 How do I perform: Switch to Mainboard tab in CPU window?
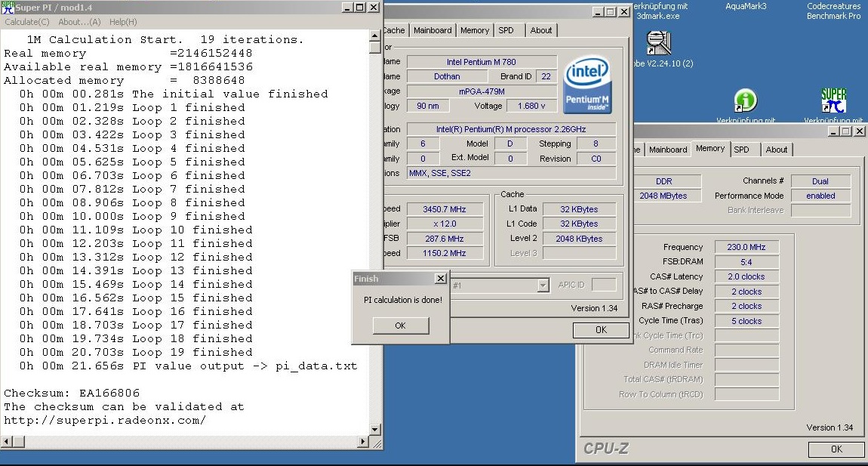432,30
